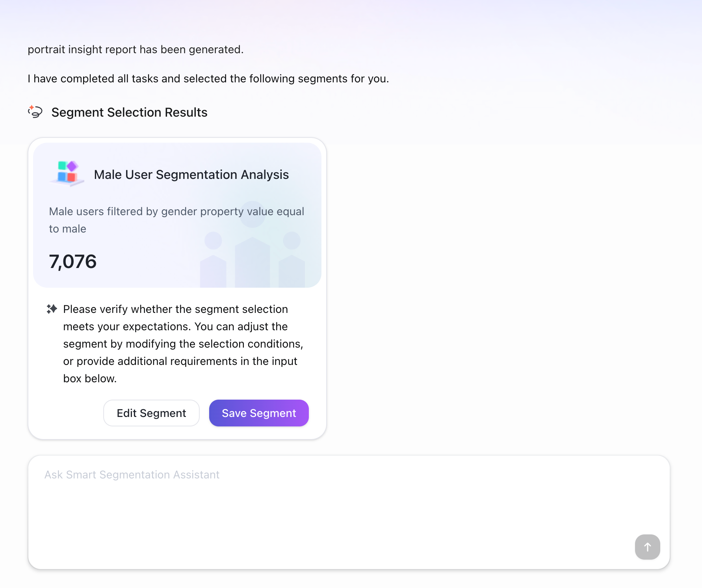
Task: Save the segment with Save Segment
Action: point(259,413)
